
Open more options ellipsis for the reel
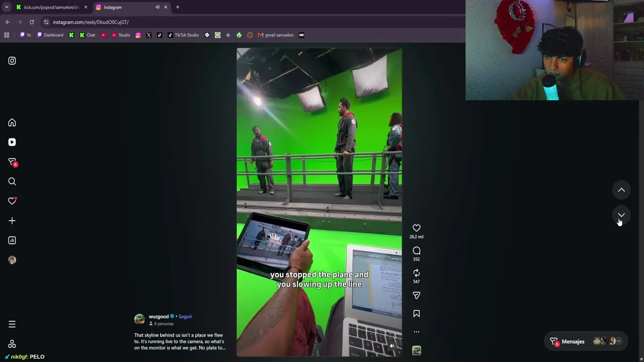point(417,332)
